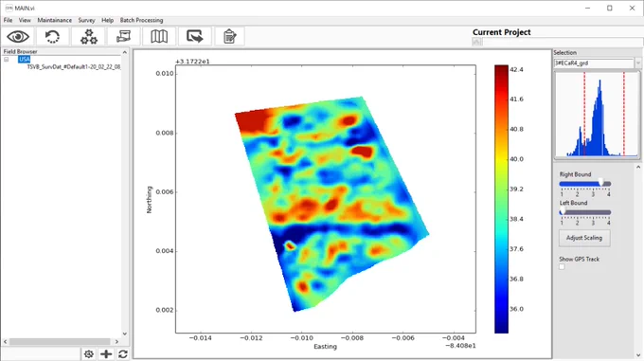Click the MAIN.vi window title icon
The width and height of the screenshot is (644, 361).
pos(9,8)
